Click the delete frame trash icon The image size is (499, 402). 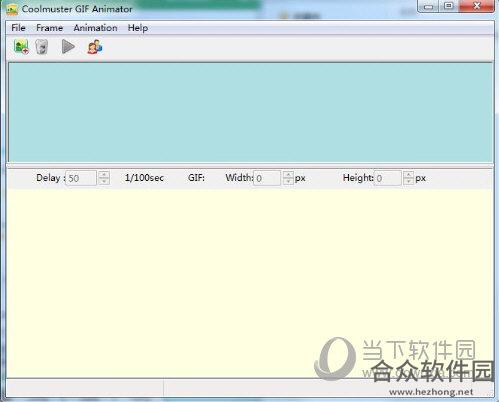click(42, 47)
